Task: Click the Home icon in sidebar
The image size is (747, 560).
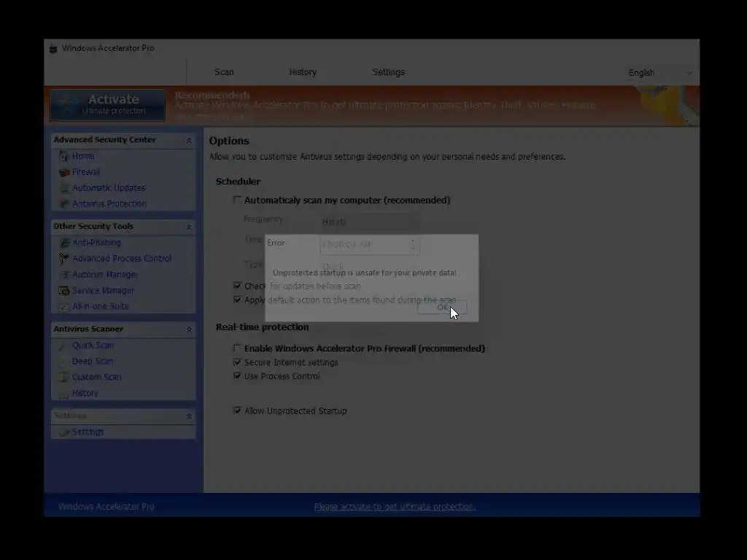Action: pos(64,156)
